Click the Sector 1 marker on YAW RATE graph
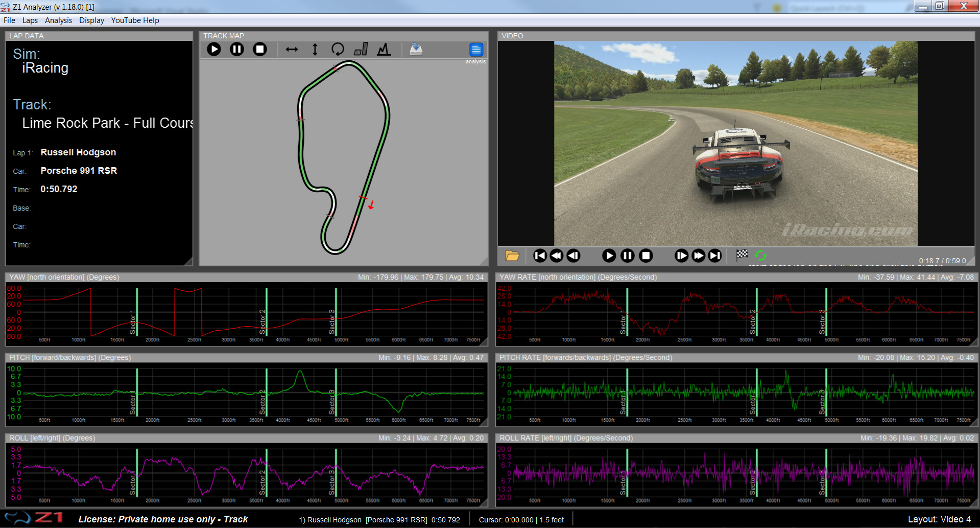This screenshot has width=980, height=528. [x=627, y=312]
